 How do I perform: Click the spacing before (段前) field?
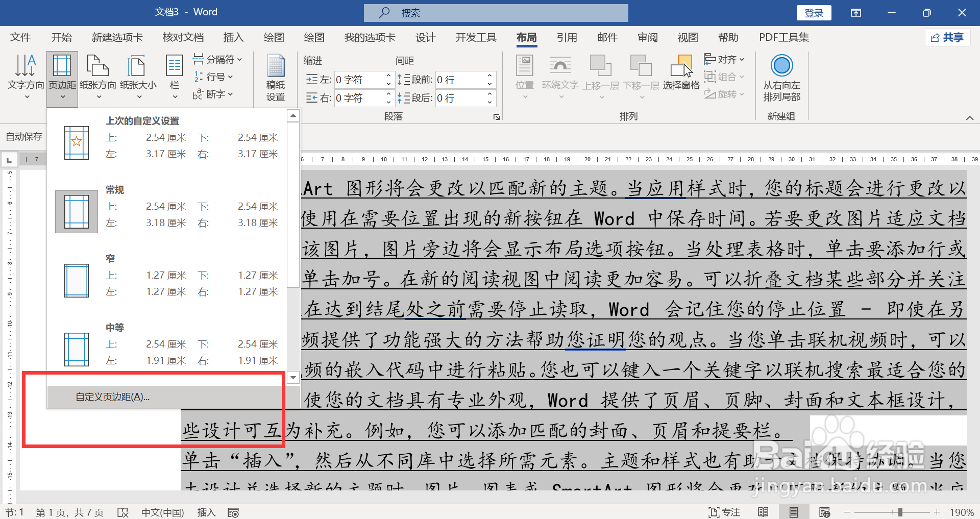tap(459, 80)
